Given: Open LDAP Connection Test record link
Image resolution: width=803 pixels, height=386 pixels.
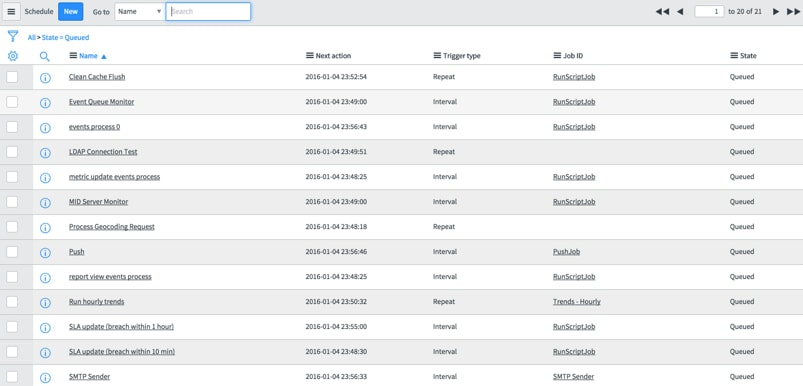Looking at the screenshot, I should (103, 152).
